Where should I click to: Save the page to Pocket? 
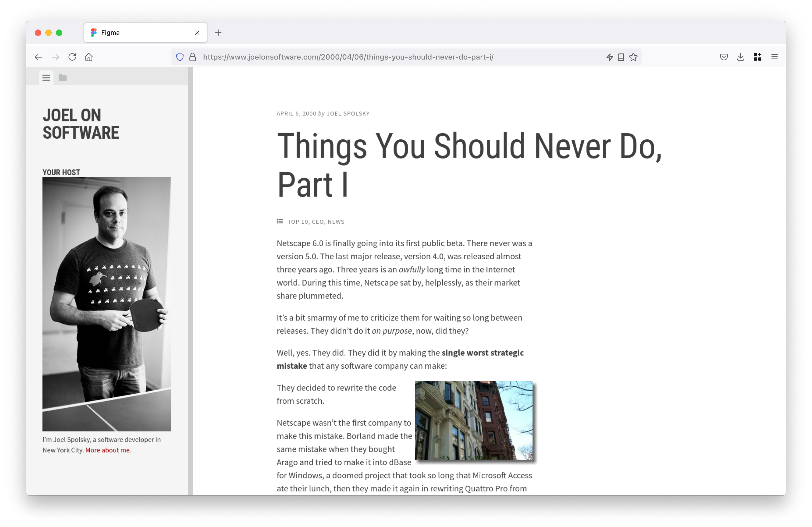(723, 57)
